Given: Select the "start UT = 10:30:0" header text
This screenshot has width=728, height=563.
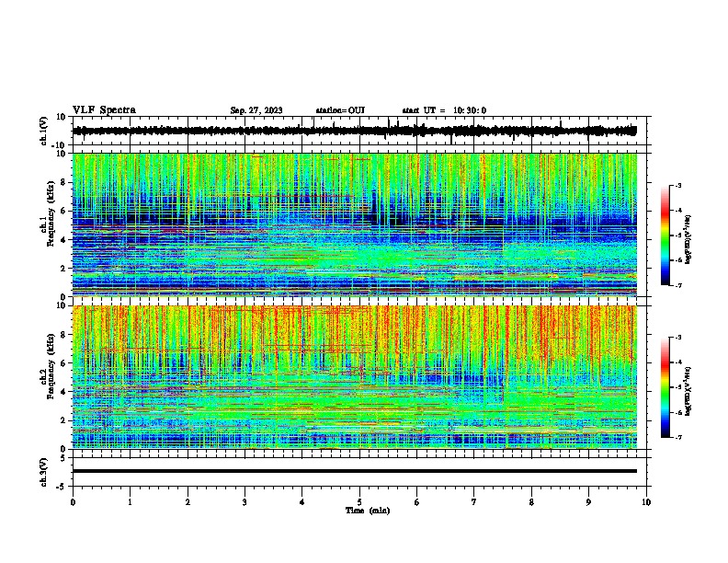Looking at the screenshot, I should pyautogui.click(x=444, y=110).
